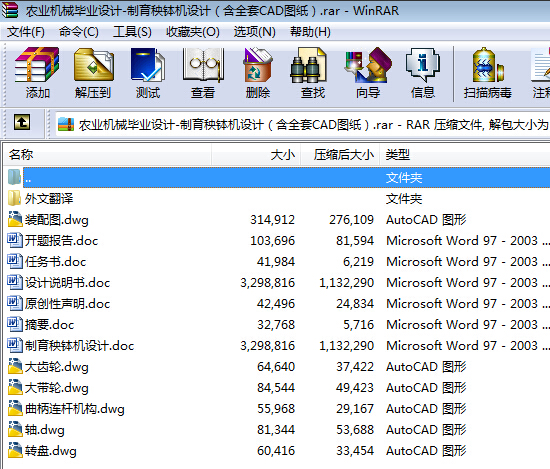Click compressed size 29,167
The width and height of the screenshot is (550, 469).
tap(355, 409)
